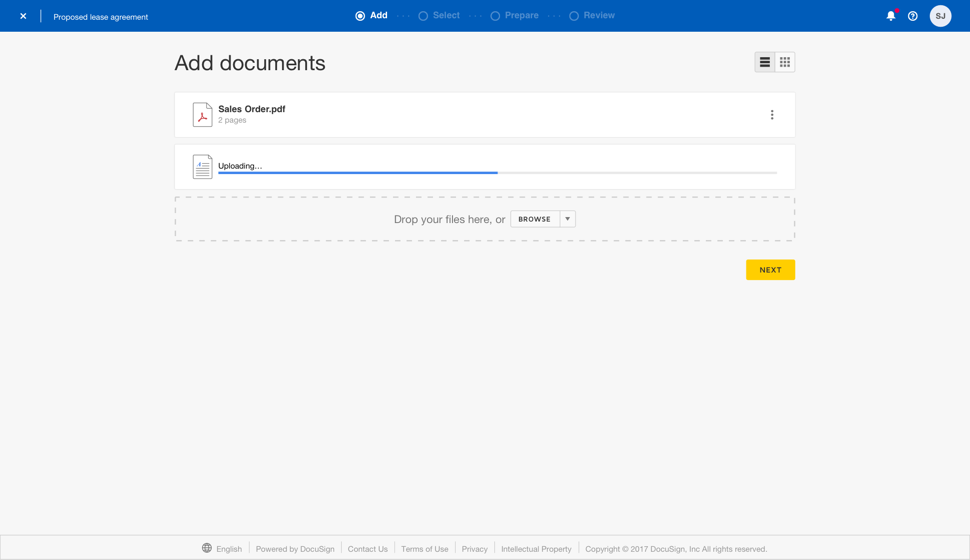The height and width of the screenshot is (560, 970).
Task: Click the globe language icon
Action: (207, 548)
